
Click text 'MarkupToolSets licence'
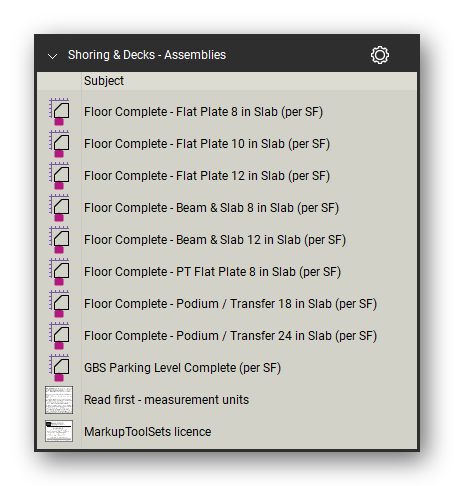(147, 432)
